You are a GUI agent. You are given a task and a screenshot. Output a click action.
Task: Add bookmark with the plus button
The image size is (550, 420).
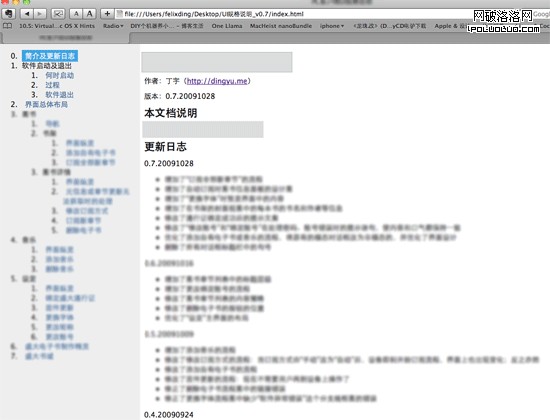click(x=107, y=14)
